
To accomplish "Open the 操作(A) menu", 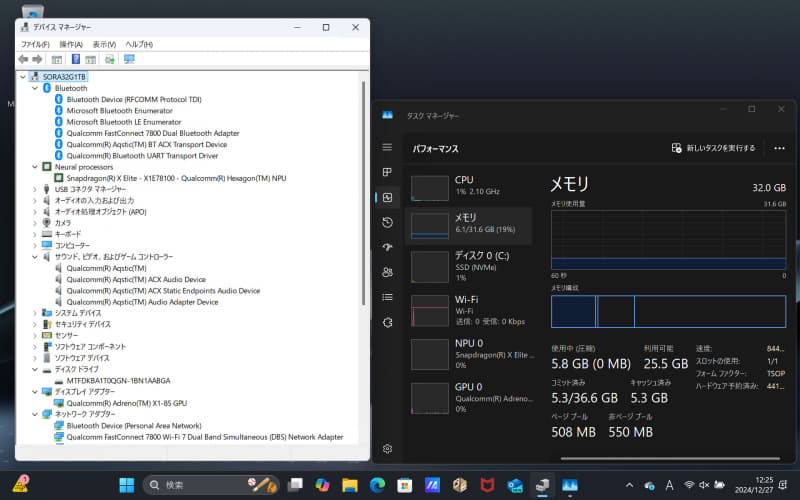I will point(71,44).
